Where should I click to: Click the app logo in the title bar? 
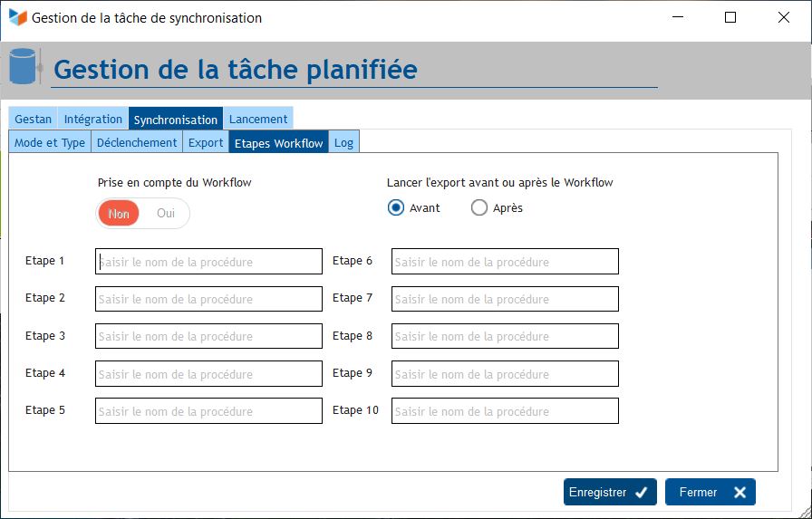(x=17, y=17)
